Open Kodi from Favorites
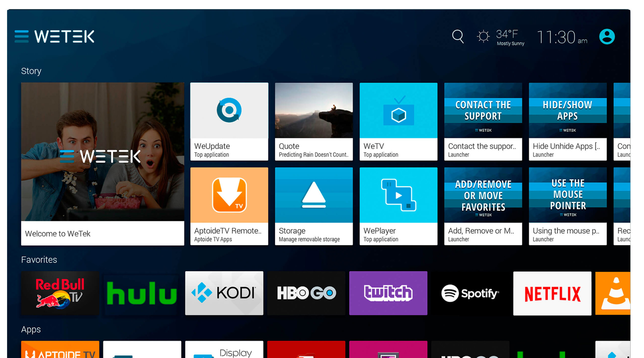Image resolution: width=644 pixels, height=358 pixels. pos(224,293)
